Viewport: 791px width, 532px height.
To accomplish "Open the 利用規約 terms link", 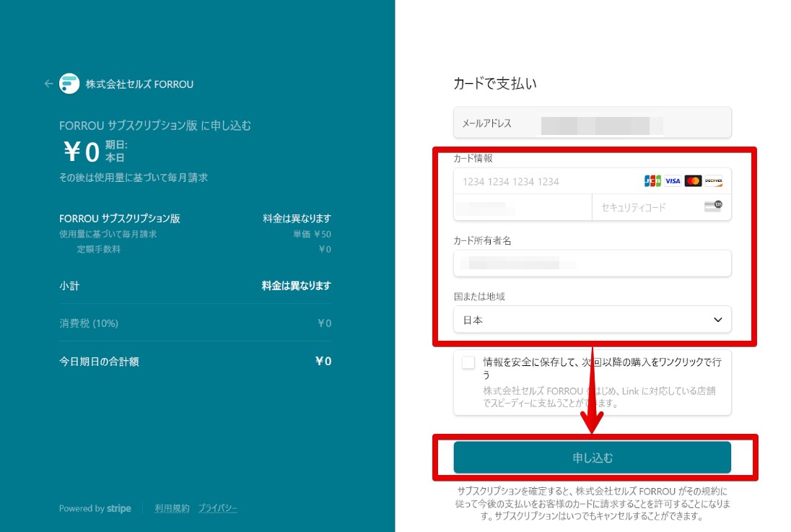I will [172, 508].
